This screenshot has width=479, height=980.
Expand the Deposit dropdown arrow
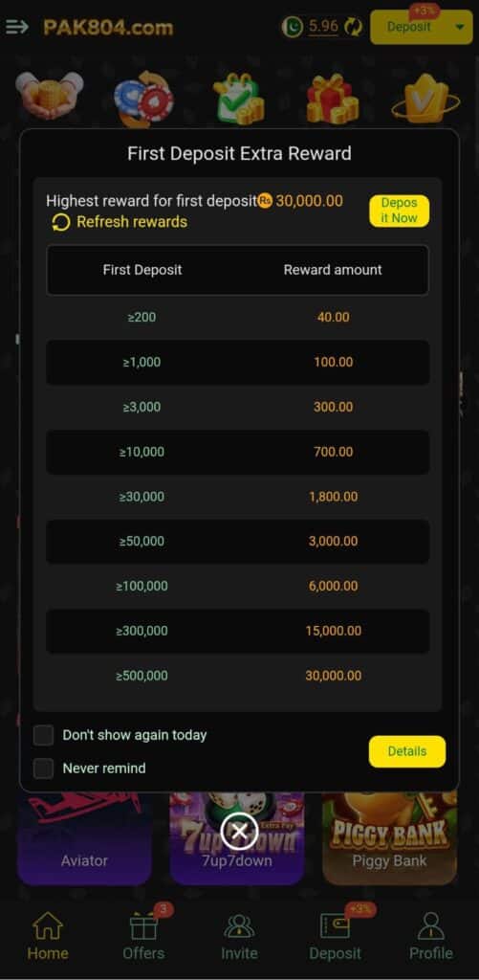click(460, 28)
